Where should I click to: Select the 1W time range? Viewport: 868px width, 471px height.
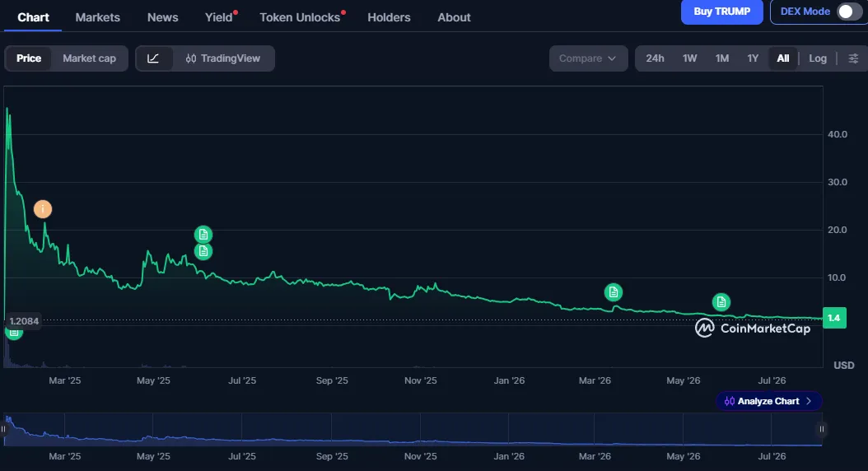coord(689,58)
